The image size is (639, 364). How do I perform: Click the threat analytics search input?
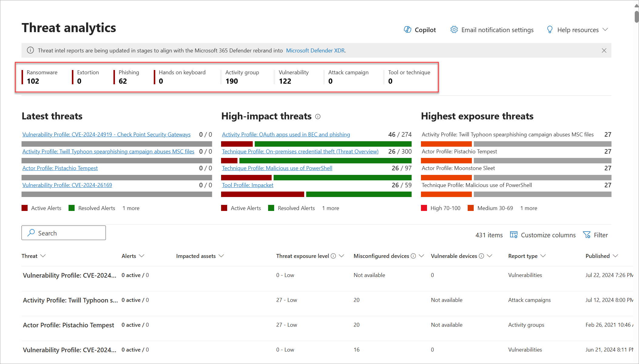pos(64,233)
